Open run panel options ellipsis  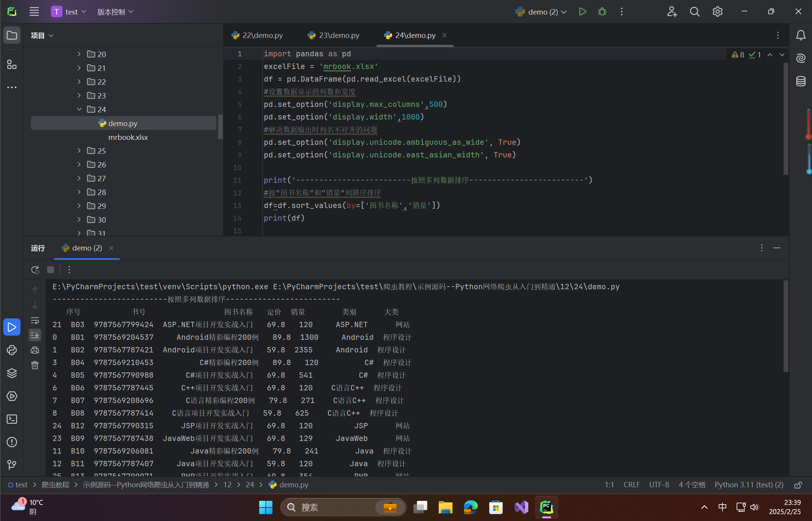(x=762, y=248)
